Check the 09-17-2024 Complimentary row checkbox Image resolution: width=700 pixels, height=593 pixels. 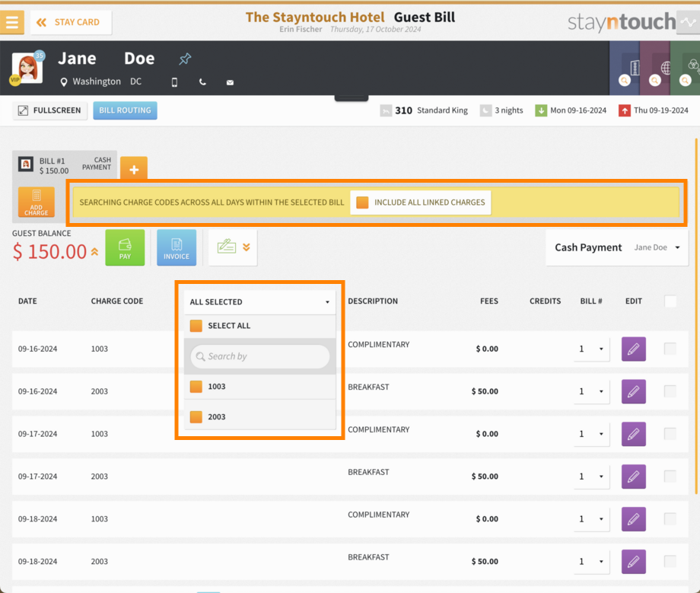pos(670,434)
